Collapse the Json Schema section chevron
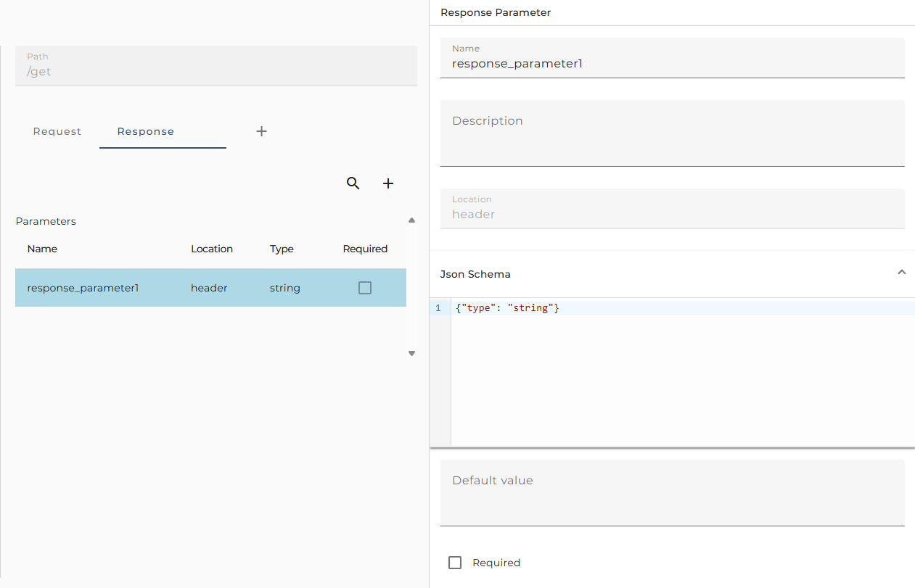 pos(901,273)
